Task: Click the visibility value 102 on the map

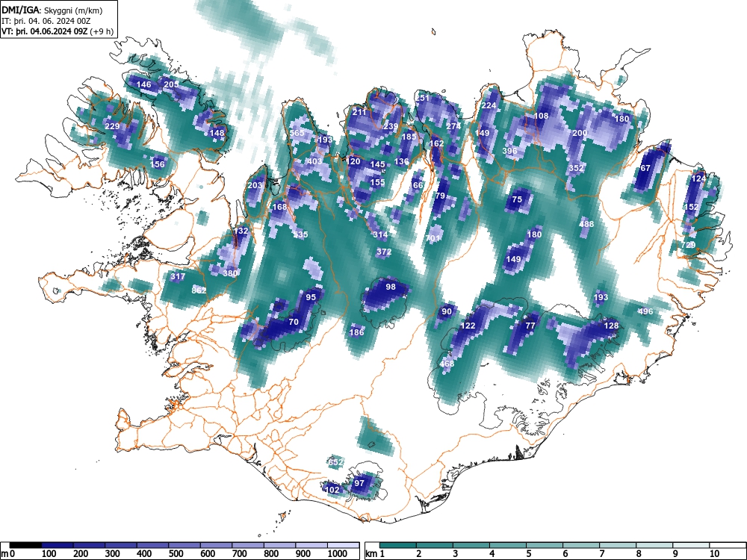Action: coord(332,490)
